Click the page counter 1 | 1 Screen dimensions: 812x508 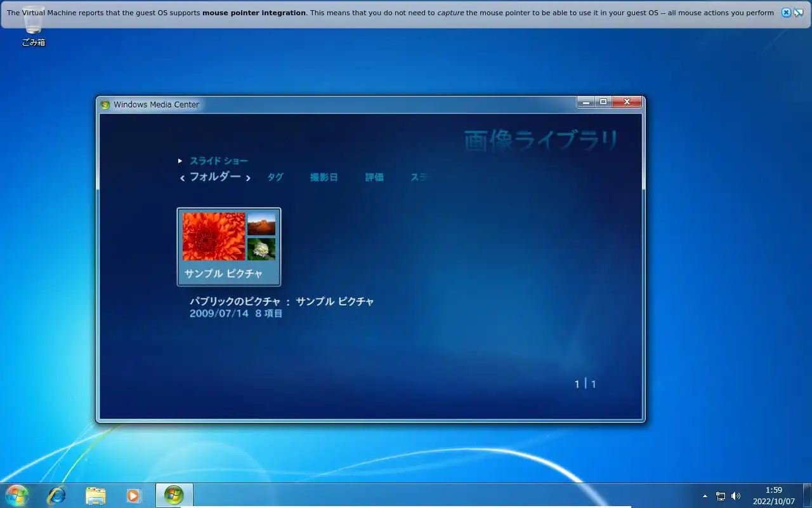585,384
